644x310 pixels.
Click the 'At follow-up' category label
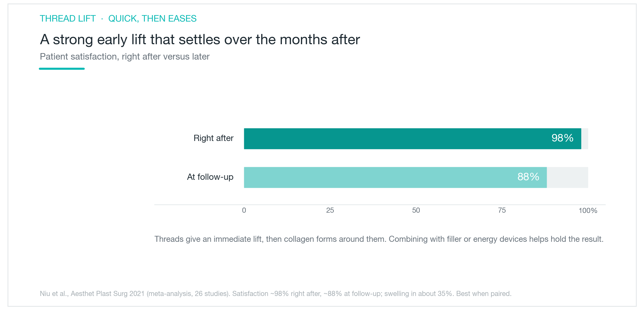click(x=210, y=177)
